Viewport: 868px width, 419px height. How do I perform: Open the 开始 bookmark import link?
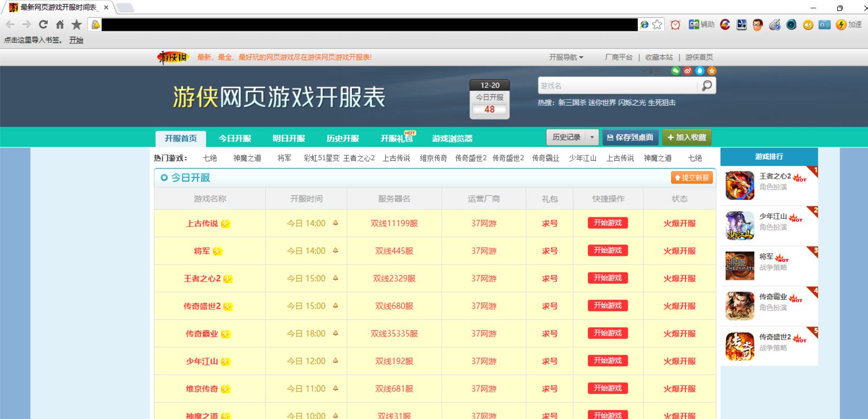pos(76,40)
